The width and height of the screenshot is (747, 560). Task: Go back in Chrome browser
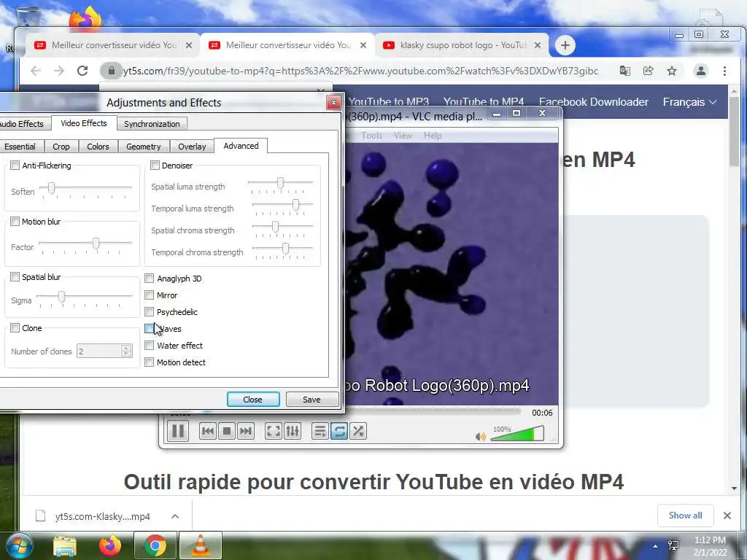(36, 71)
